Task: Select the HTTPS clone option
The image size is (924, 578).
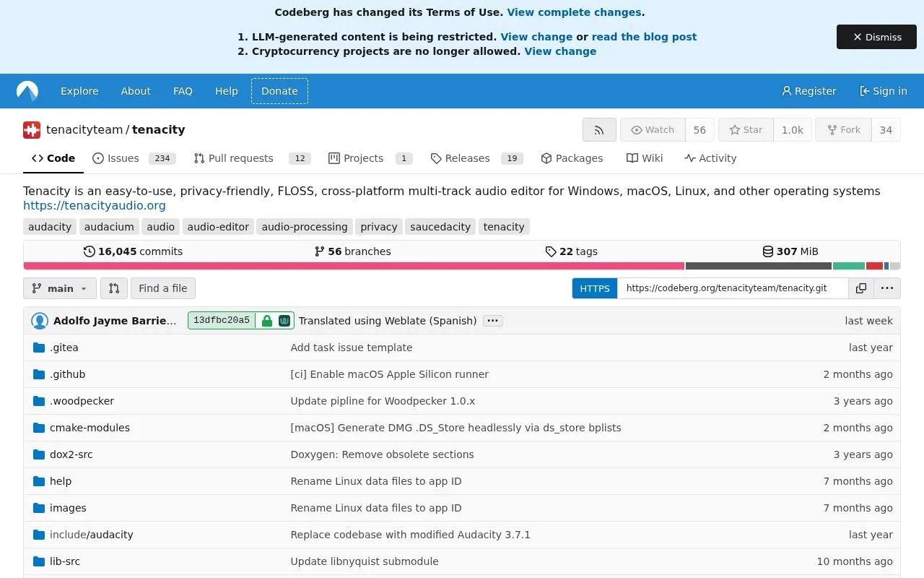Action: 595,288
